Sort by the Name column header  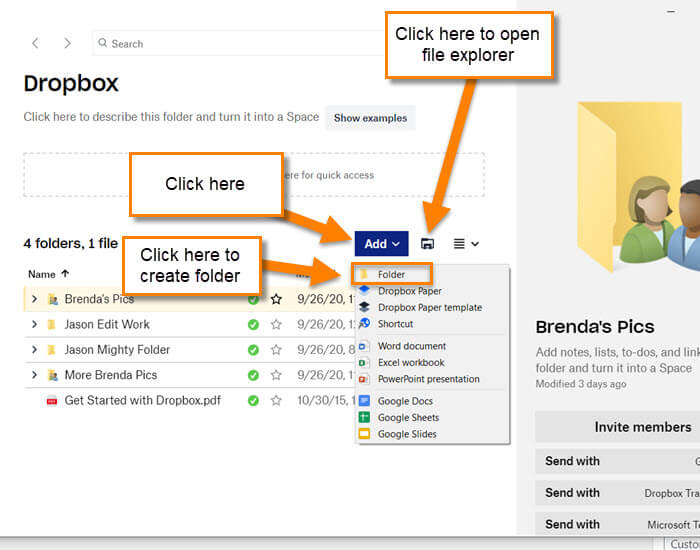click(48, 274)
